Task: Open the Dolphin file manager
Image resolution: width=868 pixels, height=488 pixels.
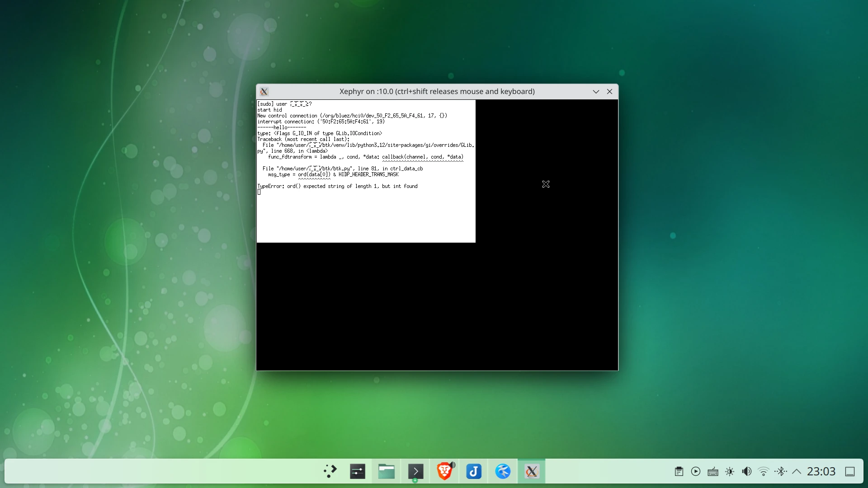Action: pos(387,471)
